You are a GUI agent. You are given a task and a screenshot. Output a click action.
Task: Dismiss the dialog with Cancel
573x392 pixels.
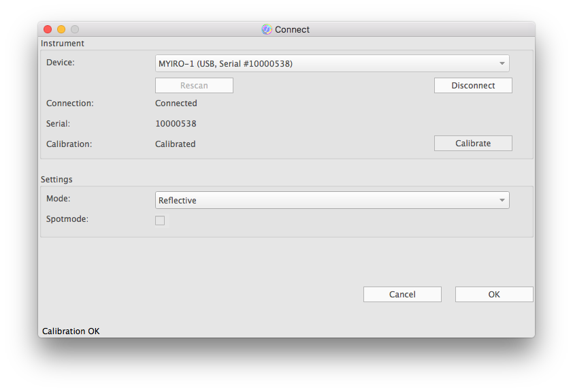point(402,294)
